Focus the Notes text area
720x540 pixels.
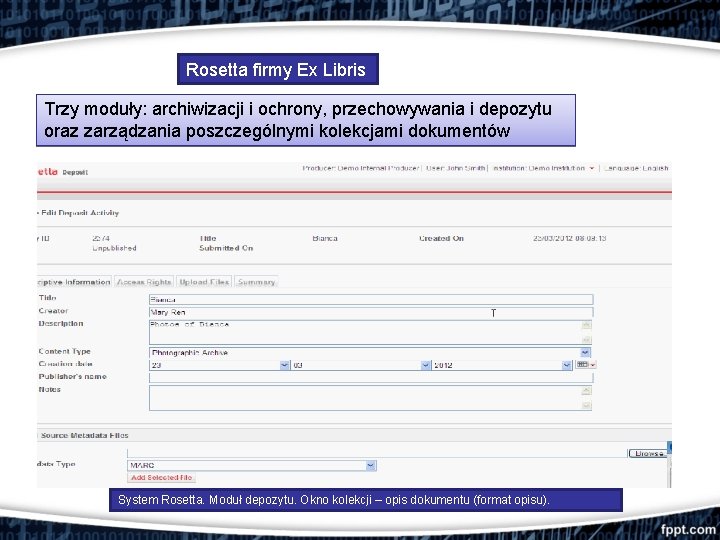point(370,398)
